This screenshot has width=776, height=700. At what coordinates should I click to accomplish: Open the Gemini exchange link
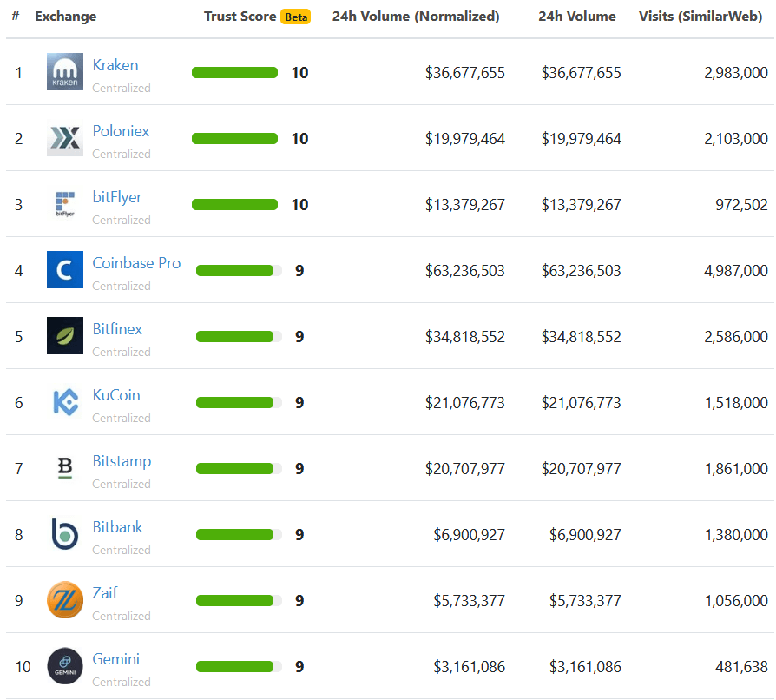coord(115,659)
